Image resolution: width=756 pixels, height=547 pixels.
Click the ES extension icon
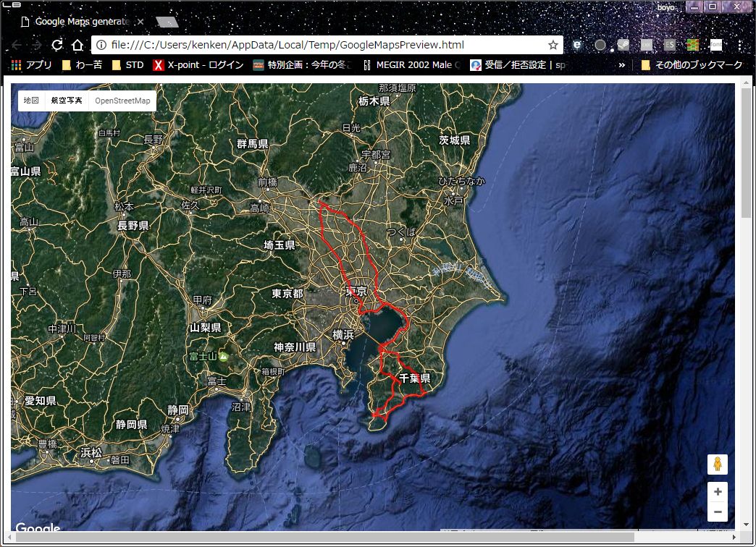click(x=669, y=45)
